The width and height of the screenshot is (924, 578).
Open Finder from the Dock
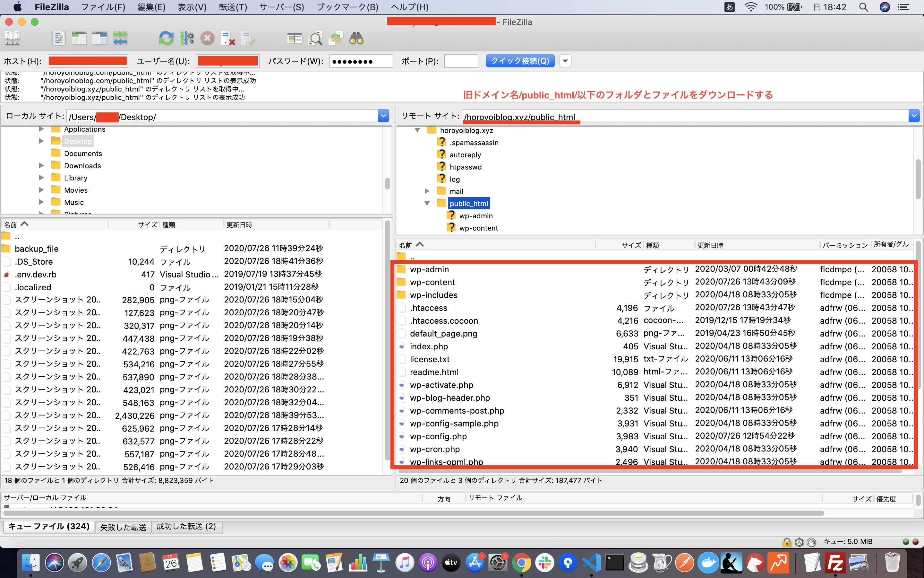tap(30, 563)
